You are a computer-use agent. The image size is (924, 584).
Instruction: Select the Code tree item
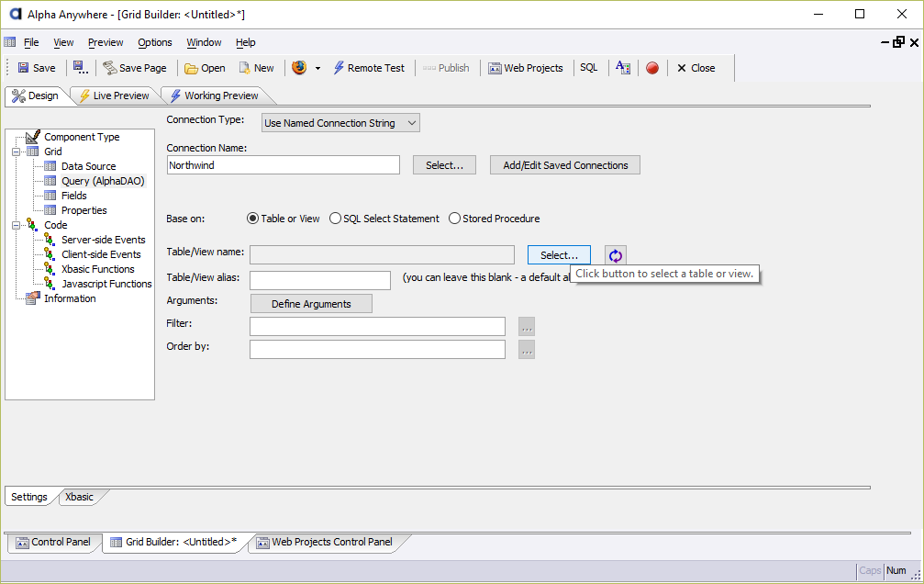[56, 225]
